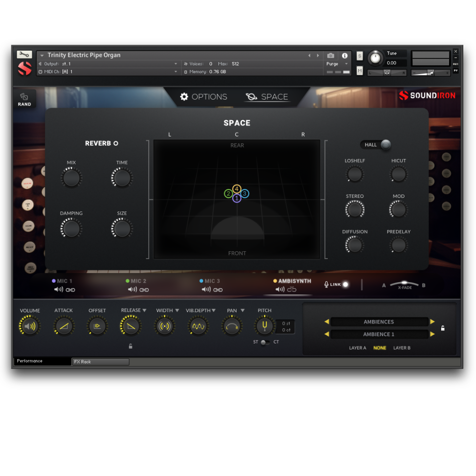
Task: Mute AMBISYNTH with its speaker icon
Action: click(x=280, y=290)
